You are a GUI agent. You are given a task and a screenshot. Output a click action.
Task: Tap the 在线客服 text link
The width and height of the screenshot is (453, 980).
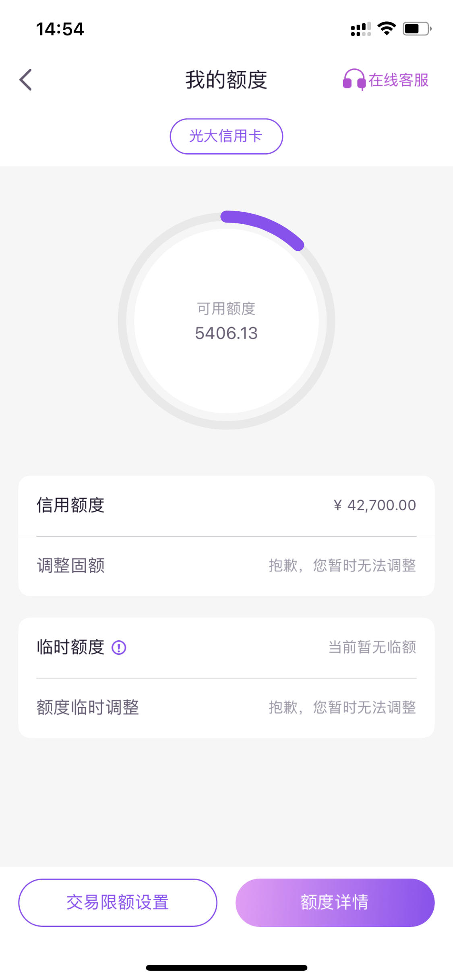[x=399, y=80]
